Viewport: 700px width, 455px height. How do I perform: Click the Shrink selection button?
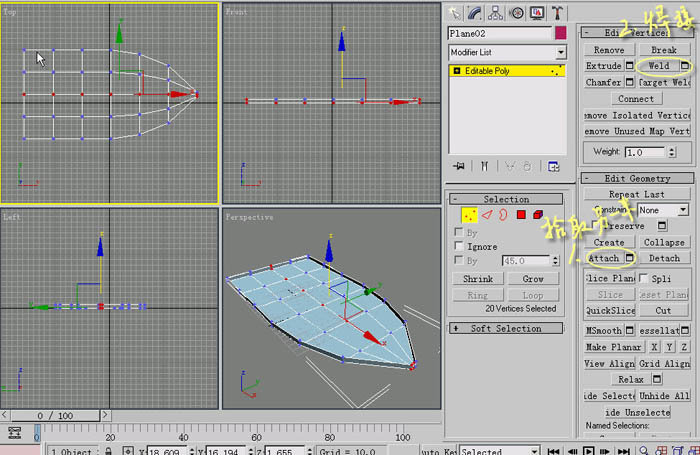pos(478,279)
